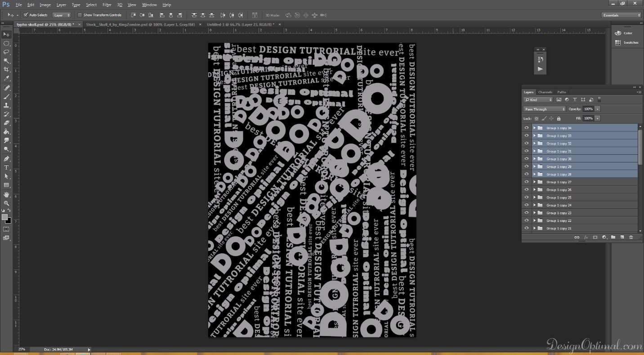Hide Group 1 copy 28 layer
644x355 pixels.
[527, 174]
